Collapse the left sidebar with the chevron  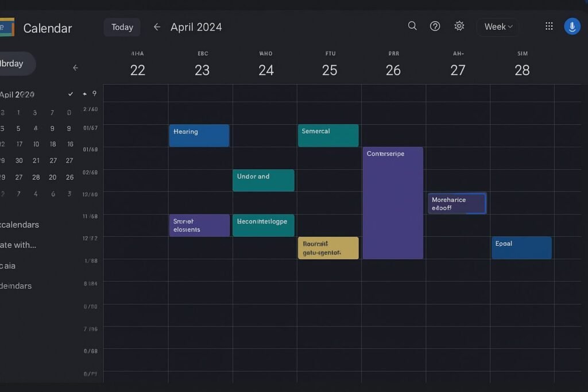(75, 67)
